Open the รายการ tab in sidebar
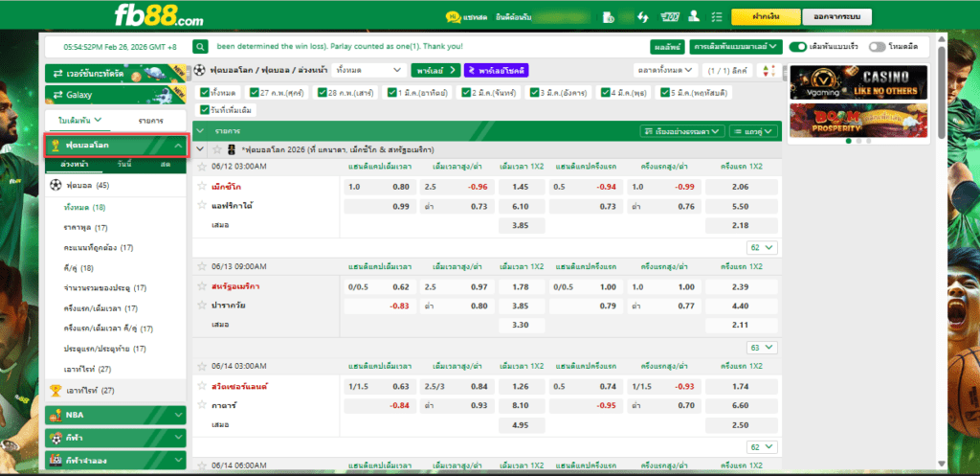980x476 pixels. coord(151,120)
